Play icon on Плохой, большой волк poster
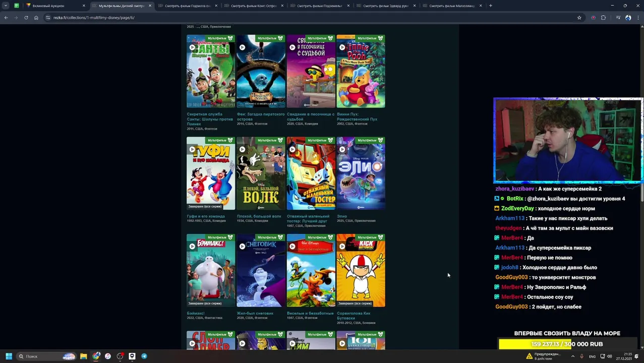644x363 pixels. tap(242, 149)
